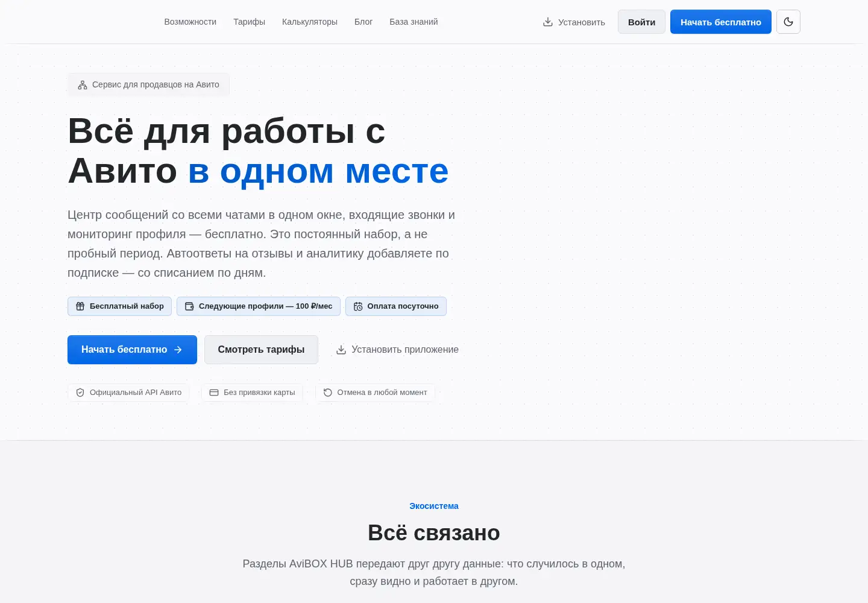The image size is (868, 603).
Task: Click the network icon in the Сервис для продавцов badge
Action: point(83,85)
